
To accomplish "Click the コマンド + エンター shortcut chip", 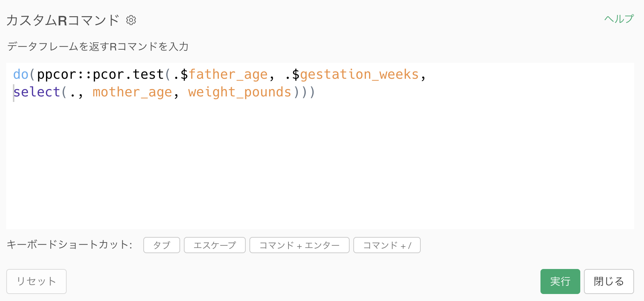I will (x=300, y=245).
